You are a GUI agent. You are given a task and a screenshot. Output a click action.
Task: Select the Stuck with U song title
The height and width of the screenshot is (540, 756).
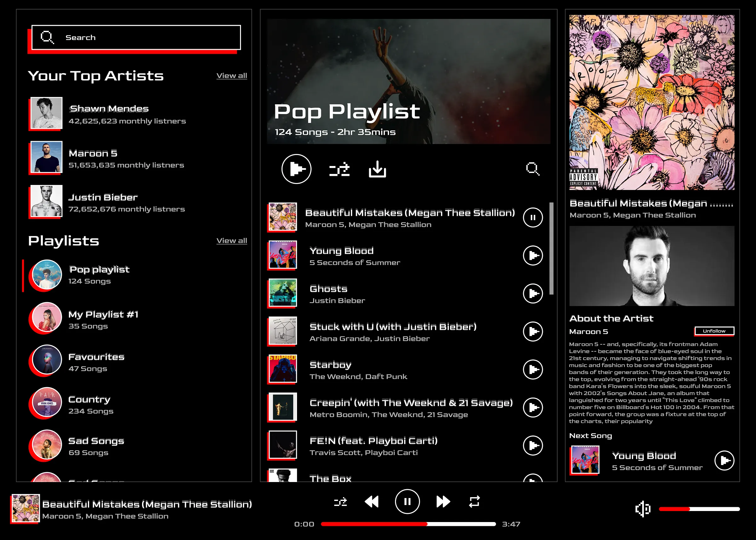tap(393, 326)
